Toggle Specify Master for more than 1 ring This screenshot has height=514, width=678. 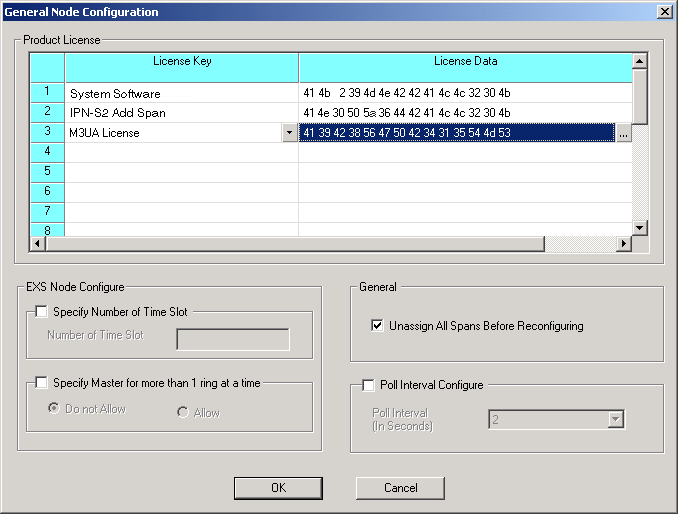[x=41, y=382]
